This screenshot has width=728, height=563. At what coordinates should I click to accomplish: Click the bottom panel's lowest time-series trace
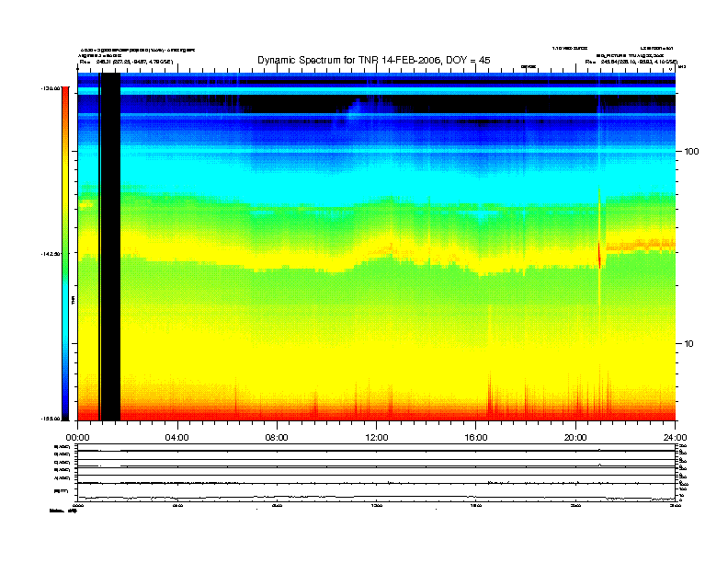(376, 497)
